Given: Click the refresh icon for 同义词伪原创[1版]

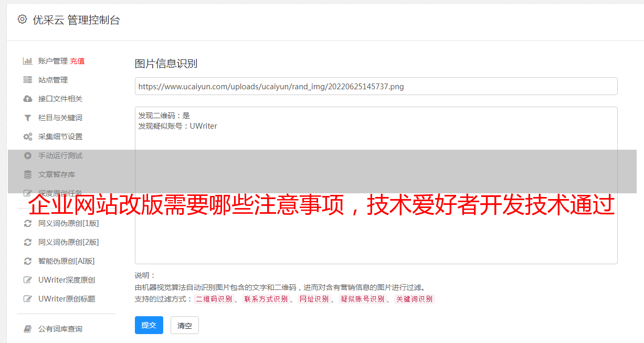Looking at the screenshot, I should click(x=28, y=223).
